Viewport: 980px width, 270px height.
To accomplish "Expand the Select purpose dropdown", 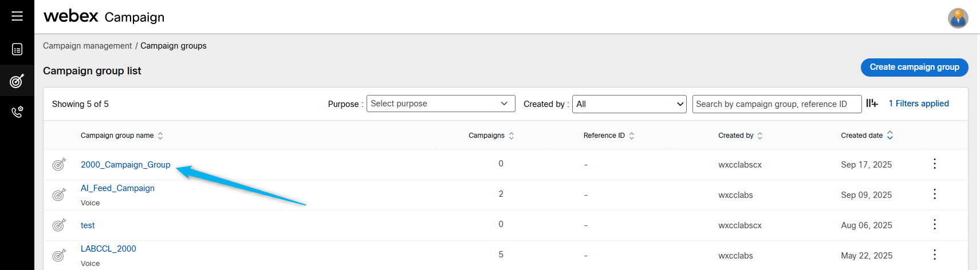I will tap(440, 104).
